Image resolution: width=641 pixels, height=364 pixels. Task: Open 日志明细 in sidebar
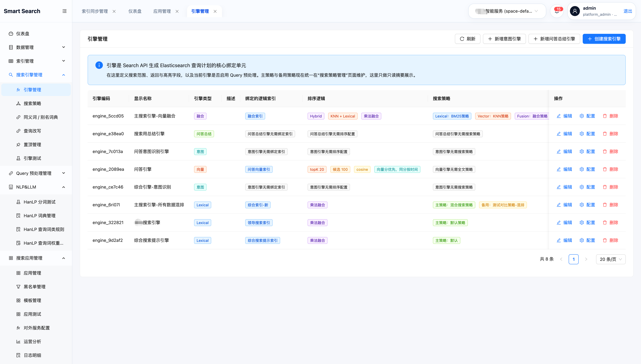click(36, 355)
